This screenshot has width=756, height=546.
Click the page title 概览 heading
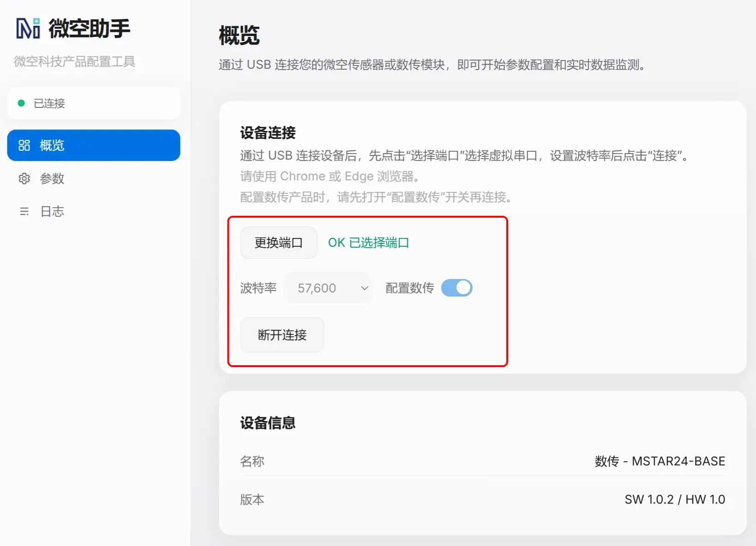pos(239,36)
